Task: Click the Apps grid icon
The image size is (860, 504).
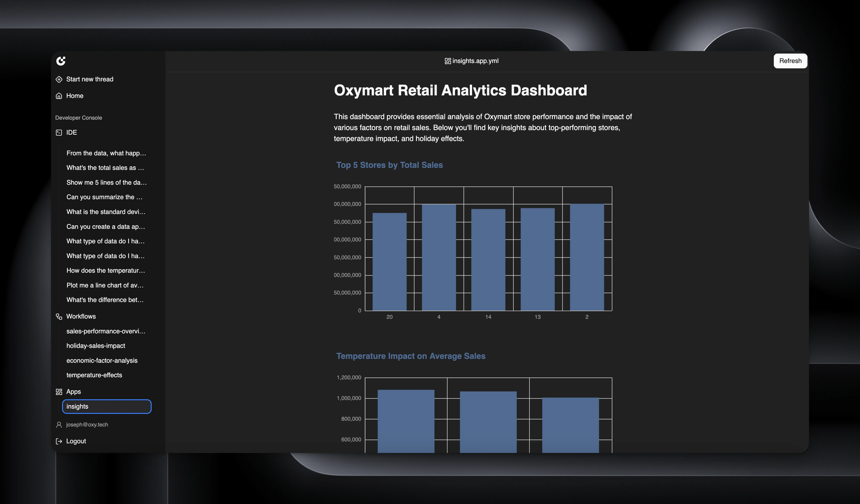Action: click(59, 392)
